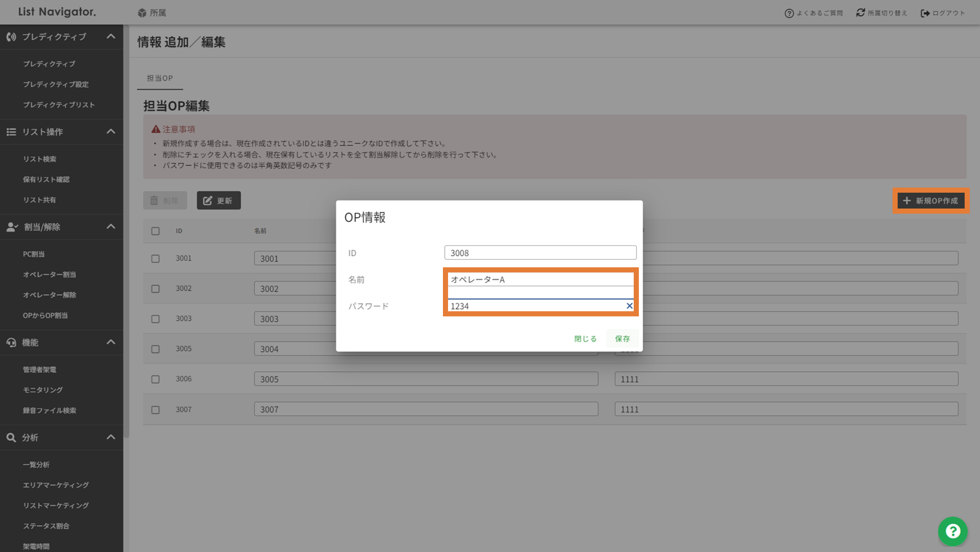Image resolution: width=980 pixels, height=552 pixels.
Task: Check the checkbox for row 3001
Action: click(155, 259)
